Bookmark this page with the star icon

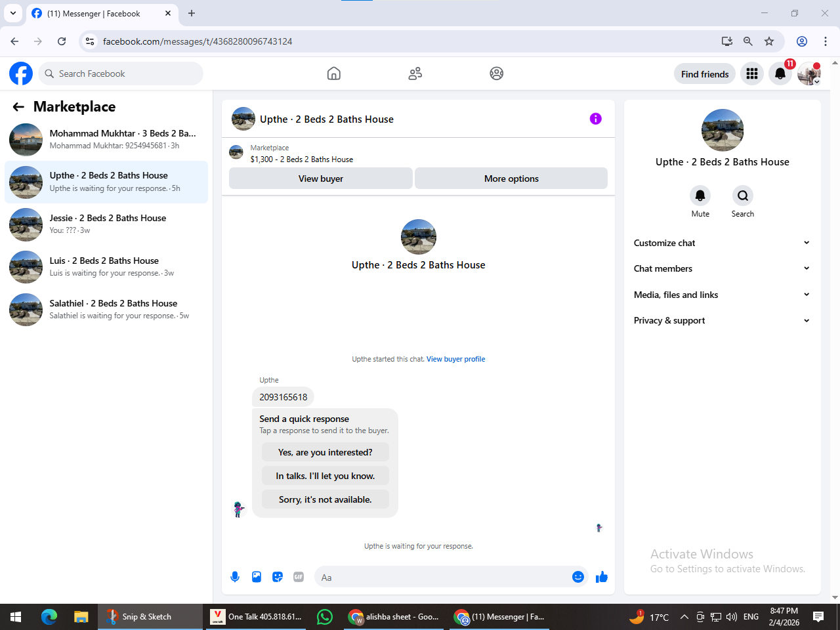(769, 41)
